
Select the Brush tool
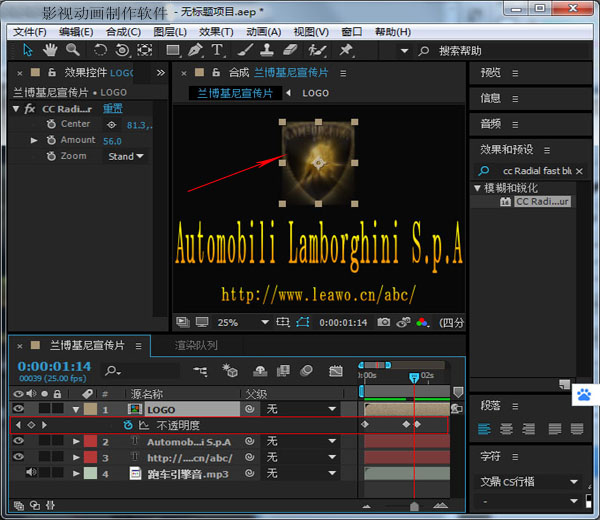(245, 50)
